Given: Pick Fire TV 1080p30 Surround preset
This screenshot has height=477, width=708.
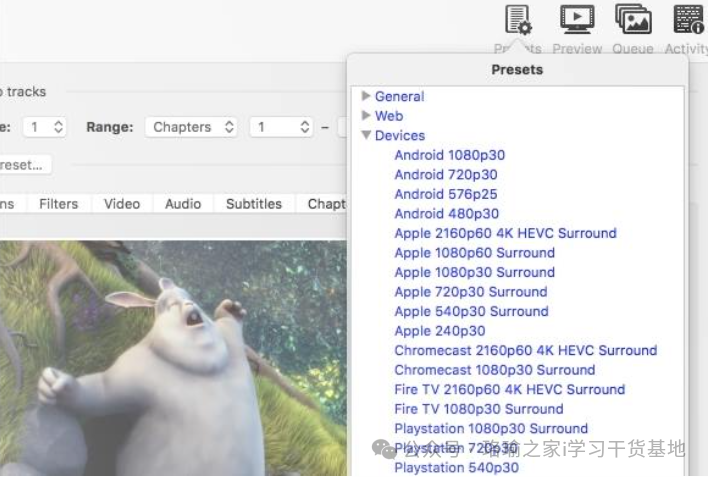Looking at the screenshot, I should (478, 409).
